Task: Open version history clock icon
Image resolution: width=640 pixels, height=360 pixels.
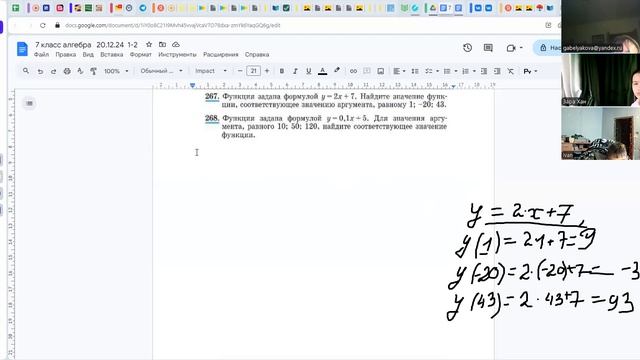Action: coord(467,48)
